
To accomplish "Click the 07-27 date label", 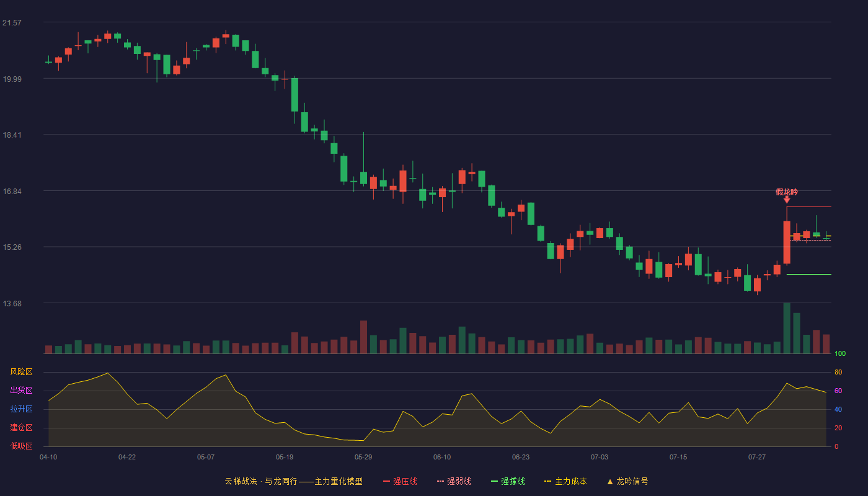I will [x=757, y=457].
